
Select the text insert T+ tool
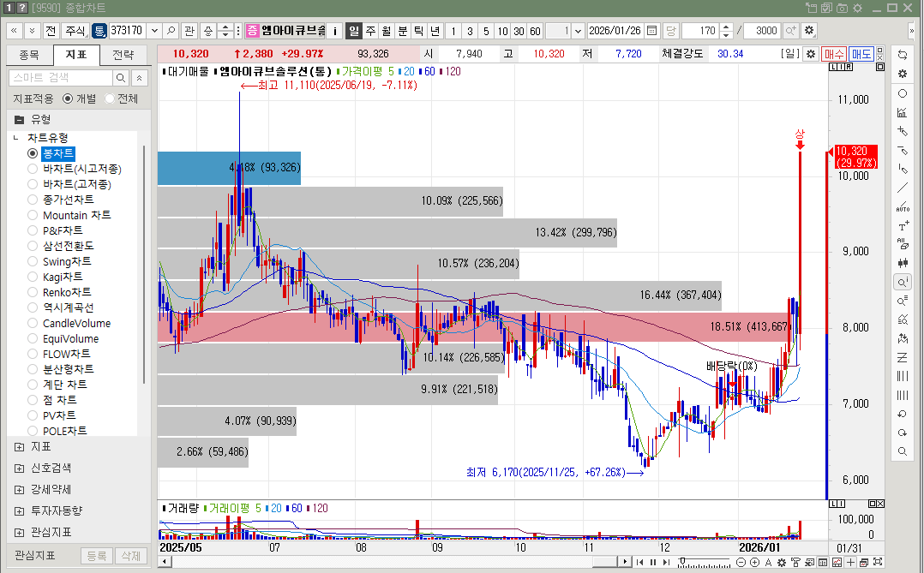tap(903, 225)
